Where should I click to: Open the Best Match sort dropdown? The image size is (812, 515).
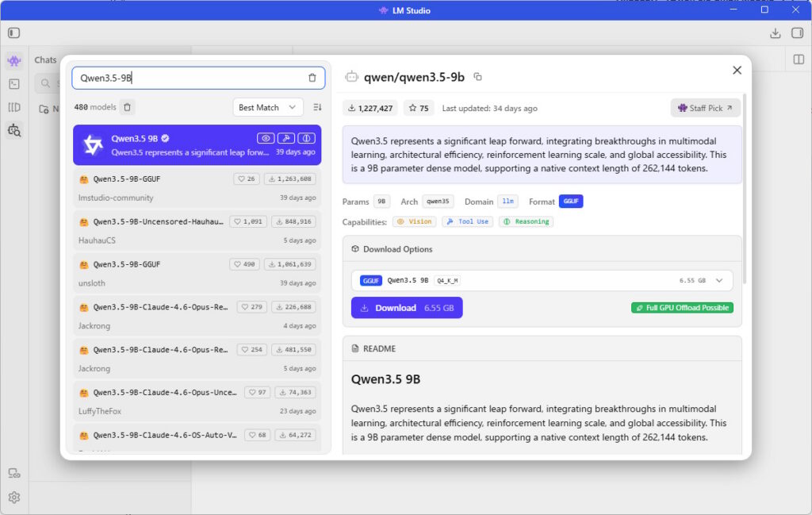click(x=268, y=107)
